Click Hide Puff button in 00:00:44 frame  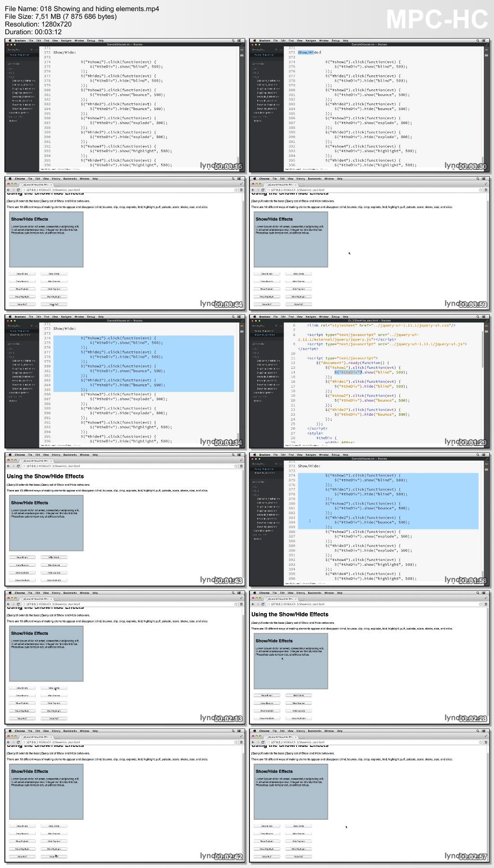(x=54, y=305)
